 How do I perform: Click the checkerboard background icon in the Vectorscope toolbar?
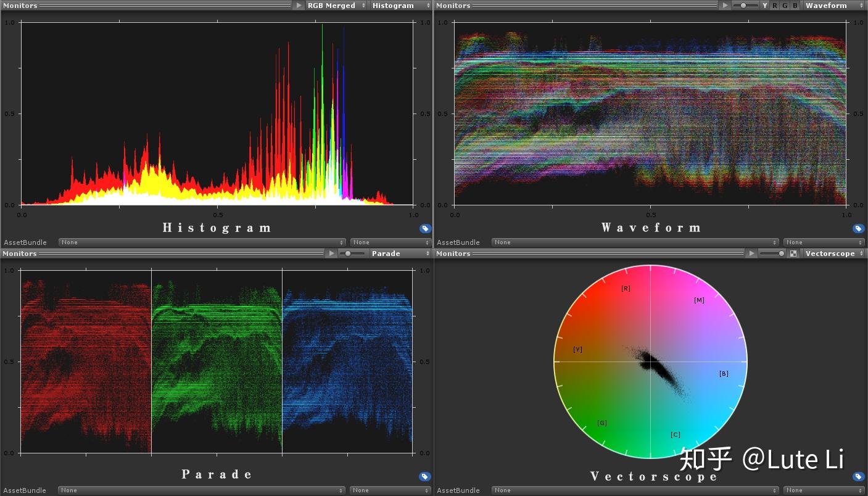pyautogui.click(x=793, y=253)
